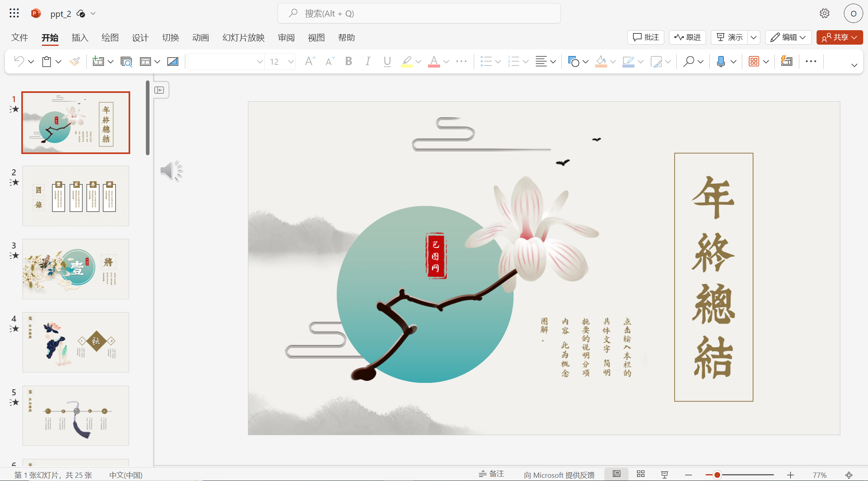Click the Designer ideas icon
Image resolution: width=868 pixels, height=481 pixels.
[786, 61]
